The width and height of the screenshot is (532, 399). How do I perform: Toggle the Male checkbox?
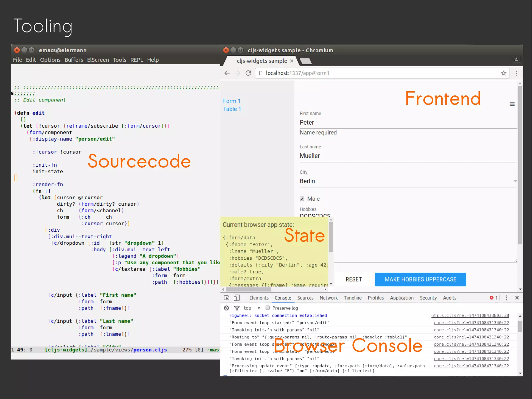(x=302, y=199)
